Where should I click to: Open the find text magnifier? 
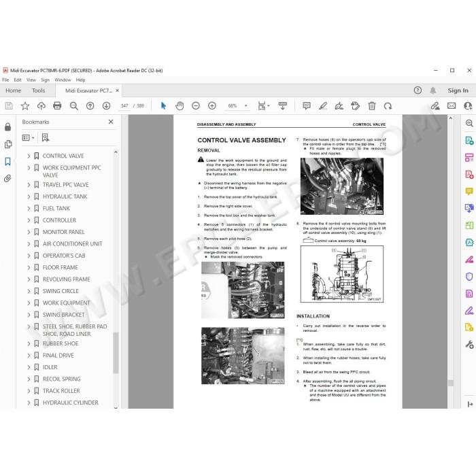[x=73, y=105]
